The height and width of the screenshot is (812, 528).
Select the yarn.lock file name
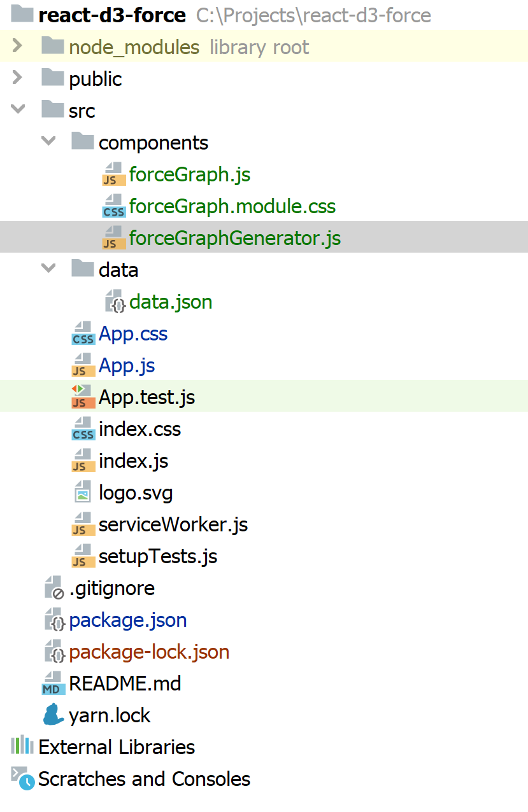coord(110,715)
